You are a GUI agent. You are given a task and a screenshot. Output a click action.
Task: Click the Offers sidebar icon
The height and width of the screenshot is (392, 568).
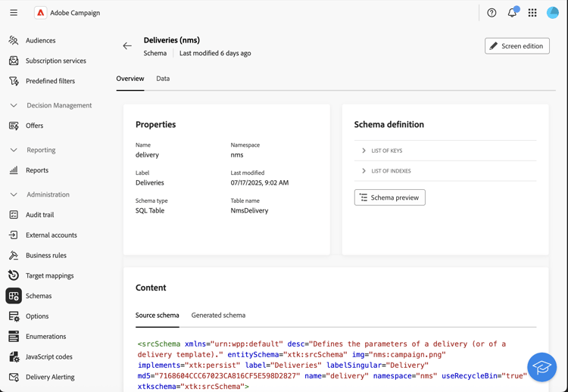(x=14, y=126)
